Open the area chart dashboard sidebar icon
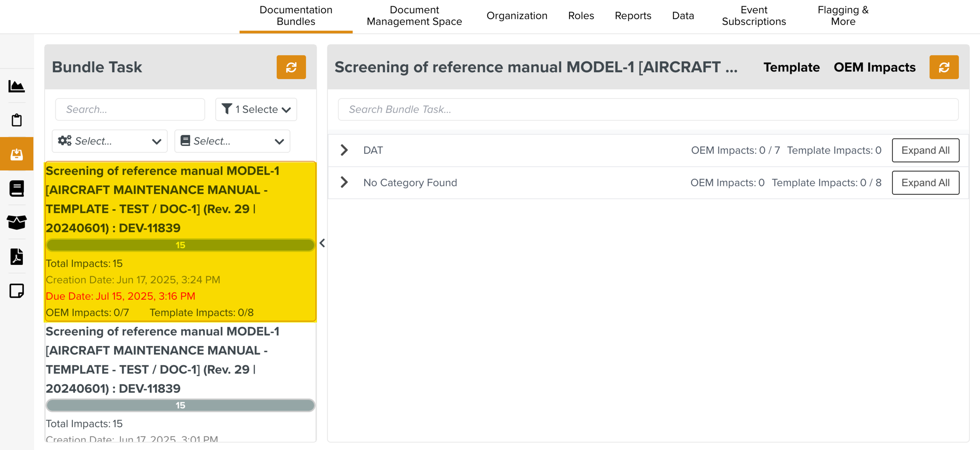Screen dimensions: 980x450 [16, 86]
